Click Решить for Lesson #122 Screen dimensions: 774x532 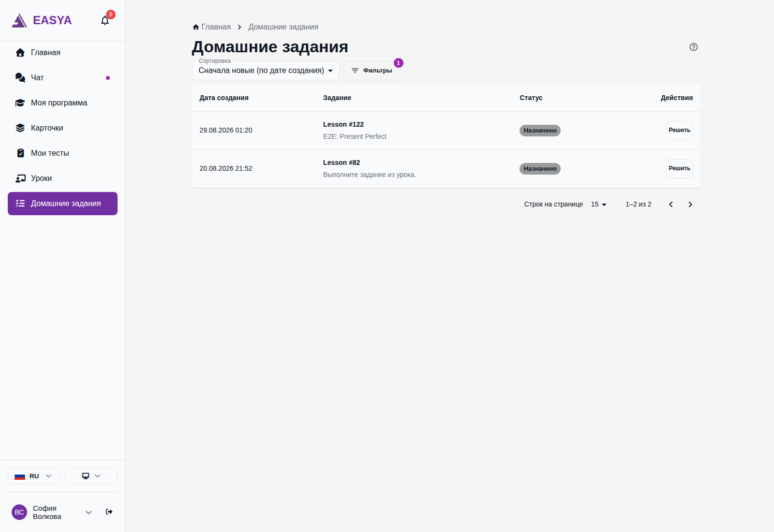coord(679,131)
